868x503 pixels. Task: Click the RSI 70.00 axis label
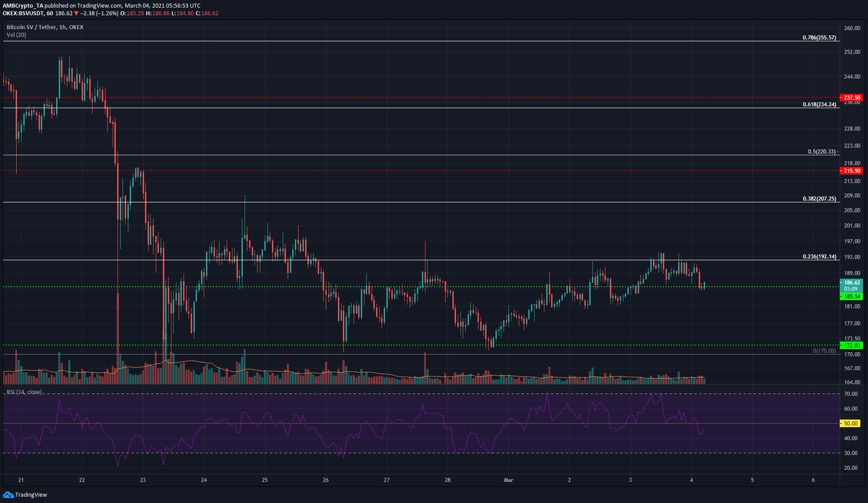(851, 394)
